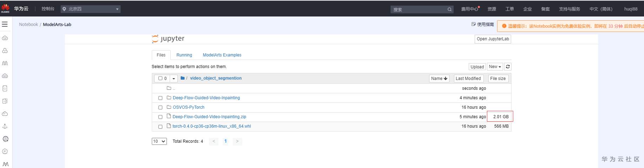Open the 企业 menu
The width and height of the screenshot is (644, 168).
pos(528,9)
